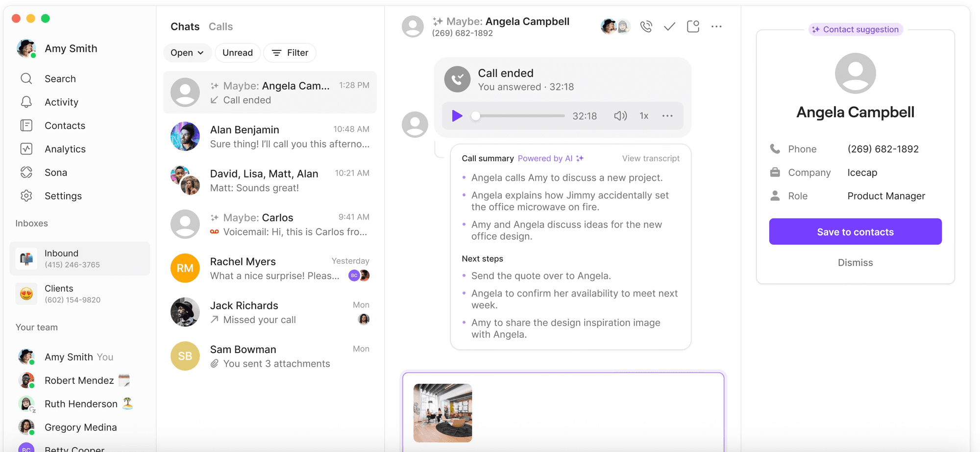Open the Maybe: Angela Campbell chat
Screen dimensions: 980x452
coord(270,93)
